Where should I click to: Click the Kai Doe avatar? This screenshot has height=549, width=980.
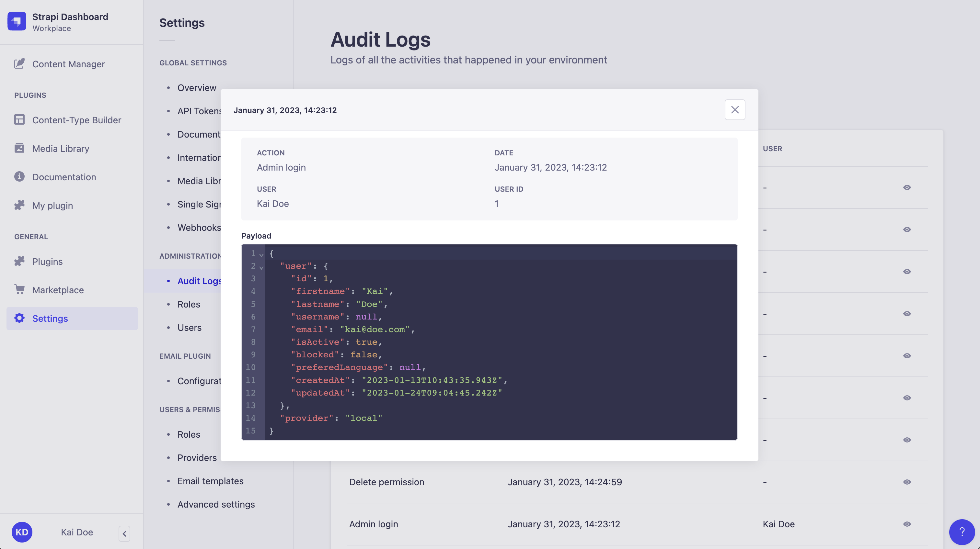(x=22, y=532)
